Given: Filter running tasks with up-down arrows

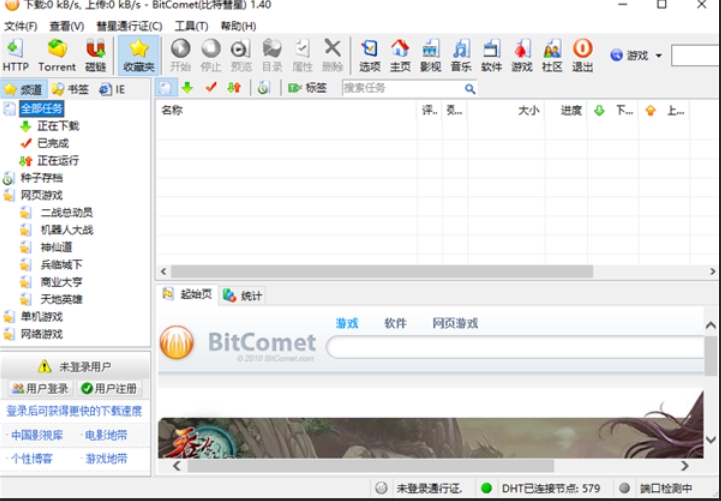Looking at the screenshot, I should click(x=234, y=87).
